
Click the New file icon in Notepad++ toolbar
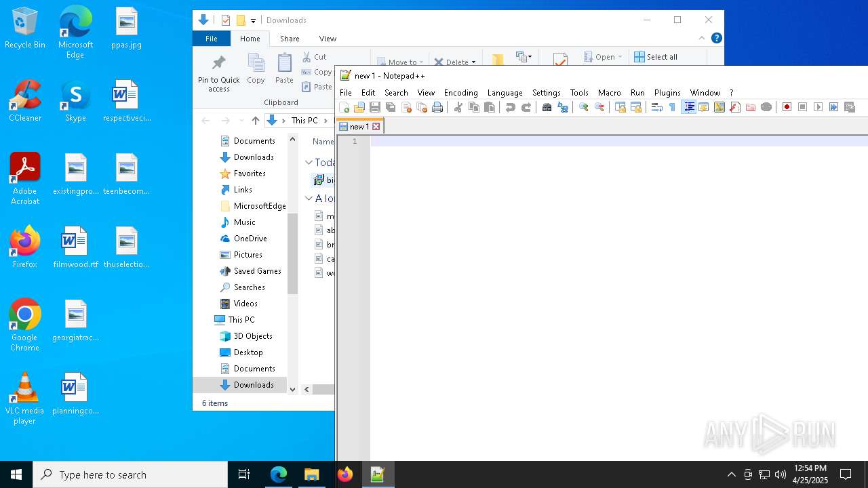point(344,107)
